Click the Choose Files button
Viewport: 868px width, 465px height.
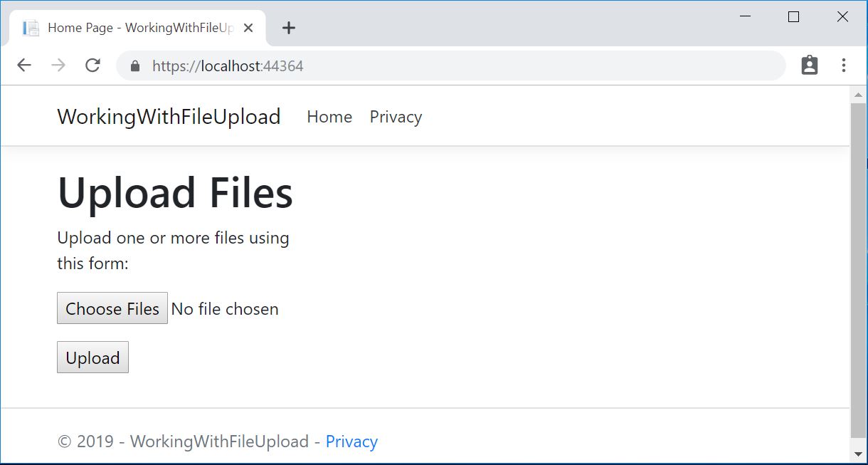[112, 308]
